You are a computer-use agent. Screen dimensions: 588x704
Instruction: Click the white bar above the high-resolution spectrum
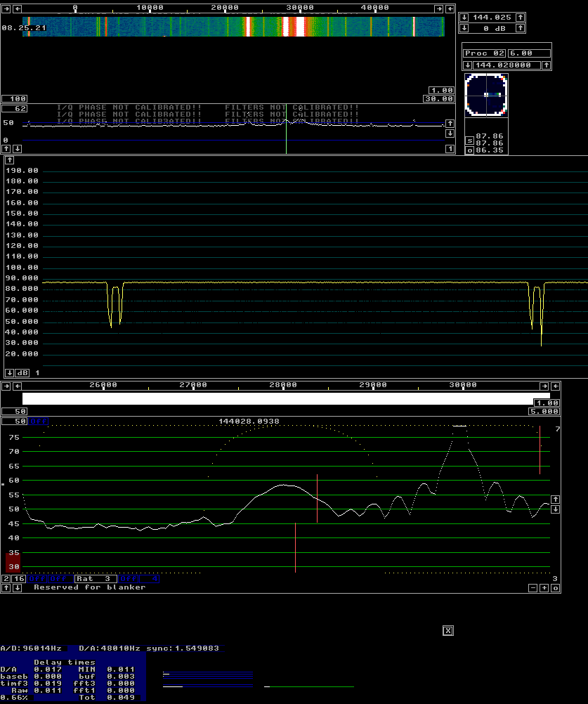tap(286, 398)
